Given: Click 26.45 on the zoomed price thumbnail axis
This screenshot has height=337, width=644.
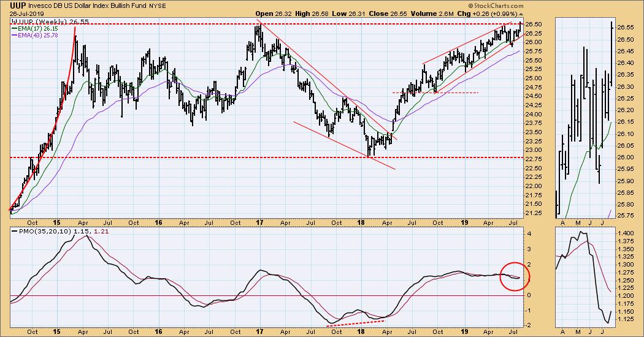Looking at the screenshot, I should 625,51.
